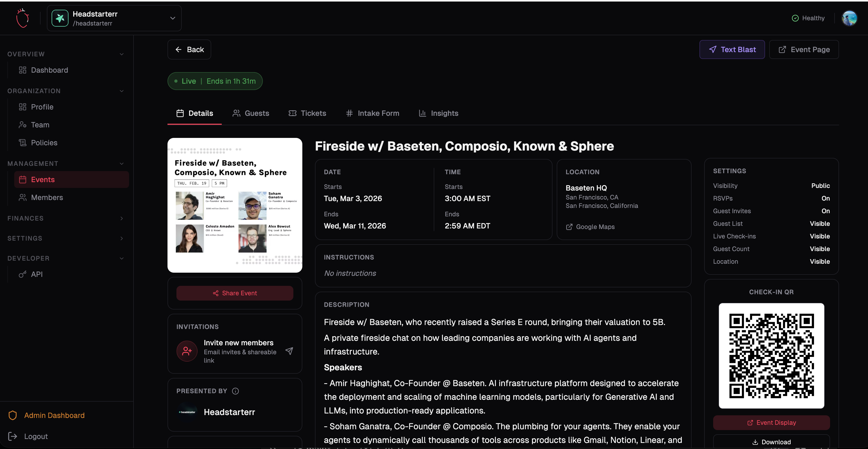Open the Insights tab
This screenshot has height=449, width=868.
pyautogui.click(x=445, y=113)
